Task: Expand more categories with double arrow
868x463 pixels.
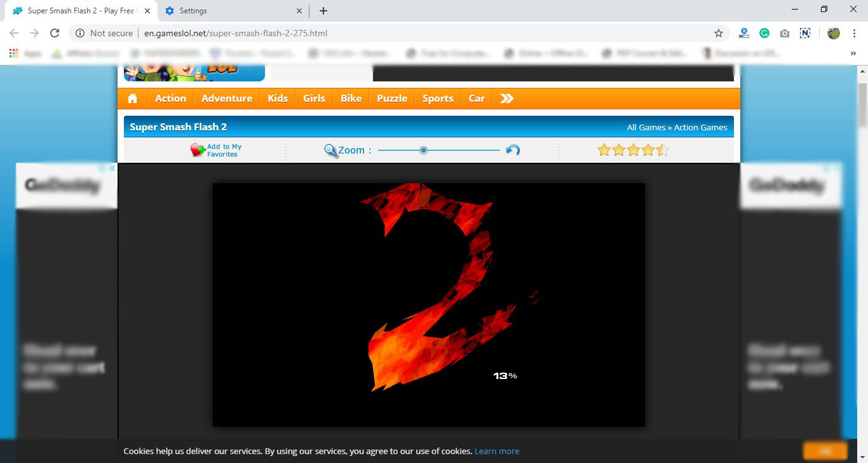Action: coord(506,98)
